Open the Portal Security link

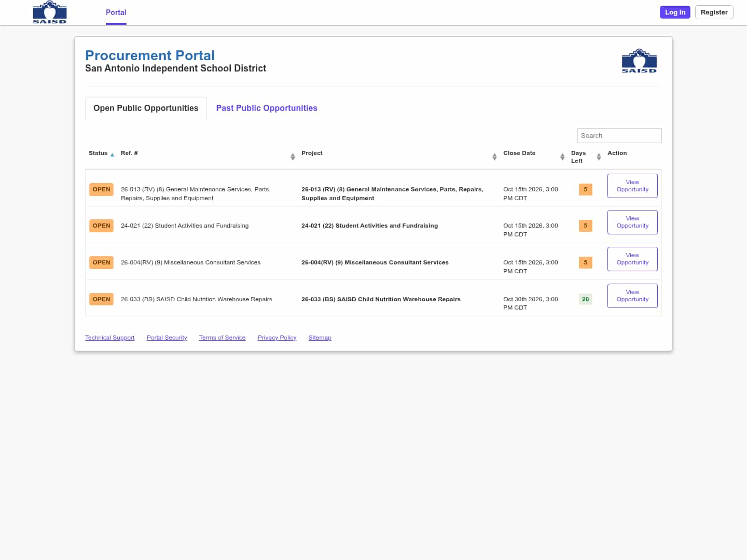pyautogui.click(x=167, y=338)
